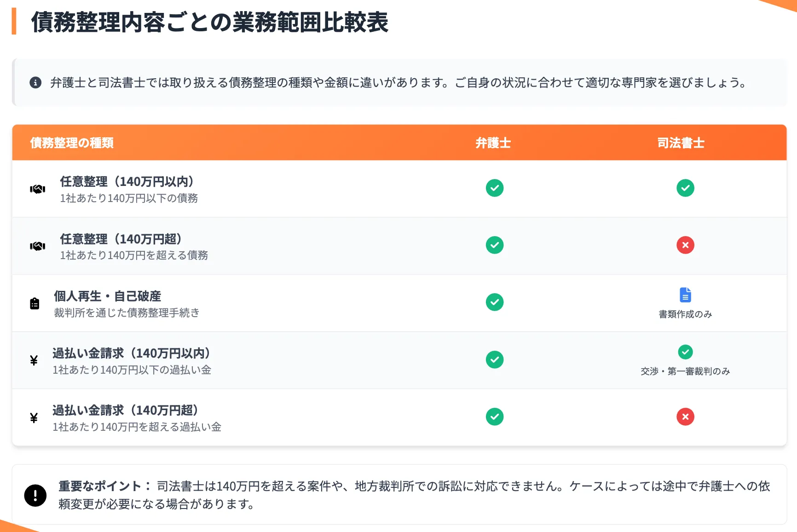Select the clipboard icon next to 個人再生・自己破産
797x532 pixels.
[34, 303]
